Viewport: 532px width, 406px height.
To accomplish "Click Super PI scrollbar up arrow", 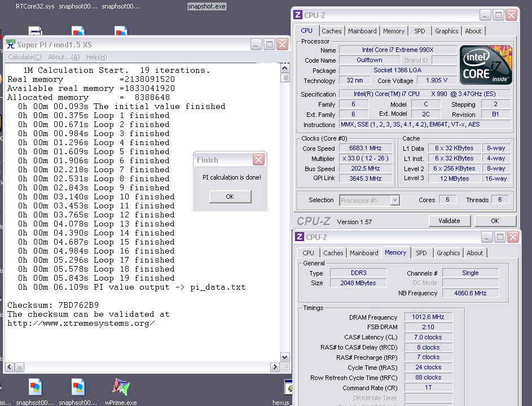I will pos(285,68).
